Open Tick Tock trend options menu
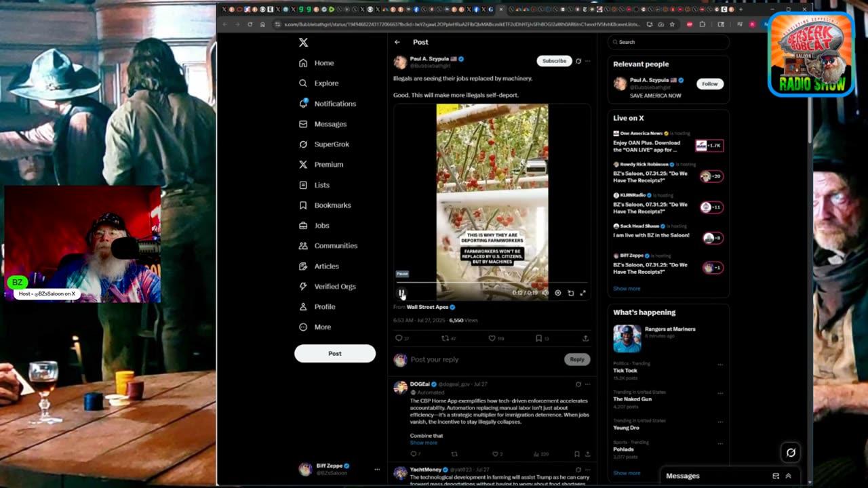The image size is (868, 488). point(720,365)
